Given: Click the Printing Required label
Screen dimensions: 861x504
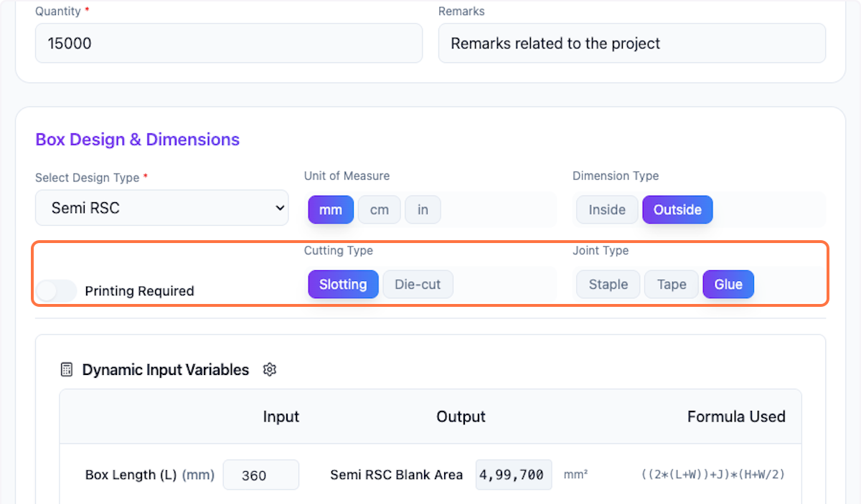Looking at the screenshot, I should point(139,291).
